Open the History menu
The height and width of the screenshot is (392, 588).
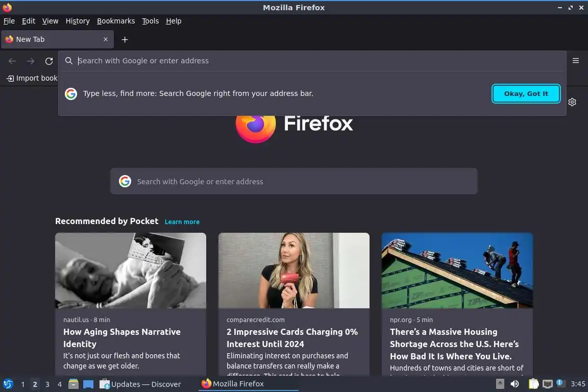[x=78, y=21]
